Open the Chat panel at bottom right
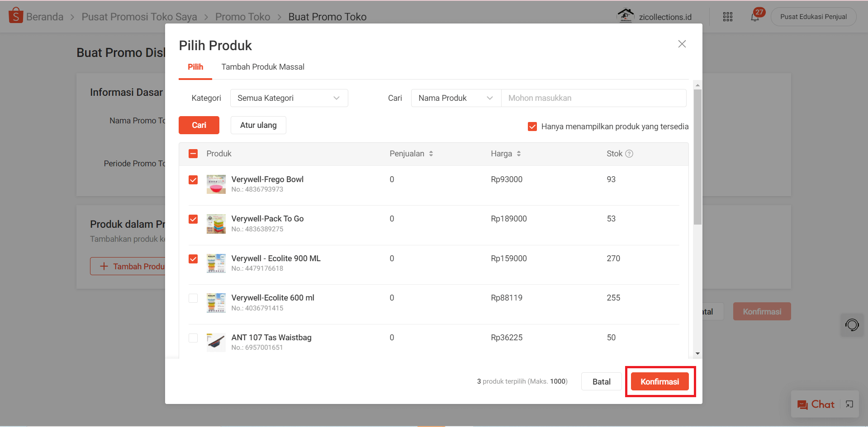 (x=817, y=404)
